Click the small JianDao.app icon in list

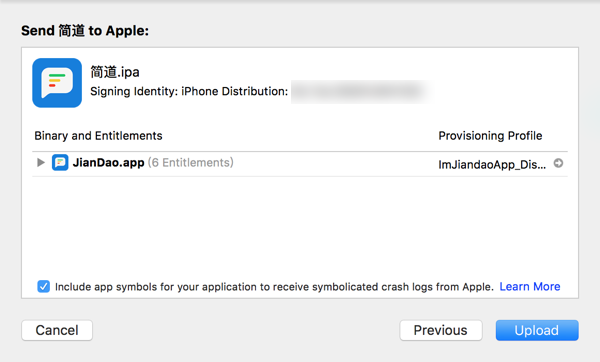click(x=60, y=163)
